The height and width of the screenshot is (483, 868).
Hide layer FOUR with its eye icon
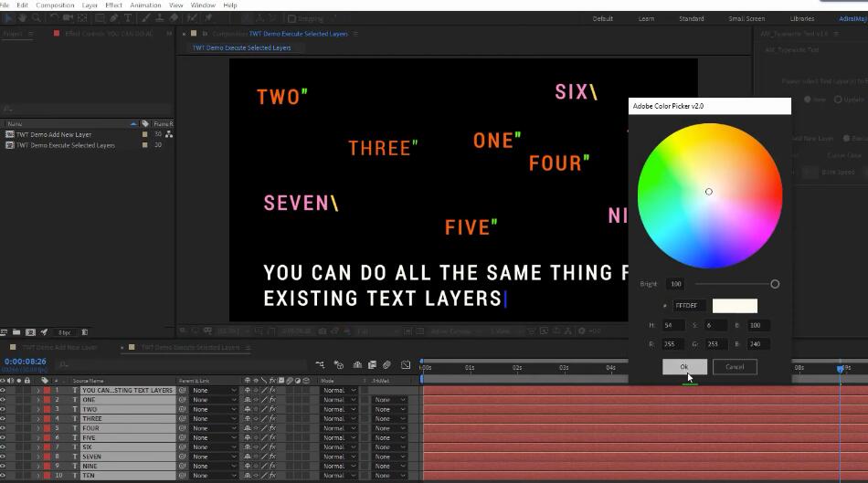[4, 428]
